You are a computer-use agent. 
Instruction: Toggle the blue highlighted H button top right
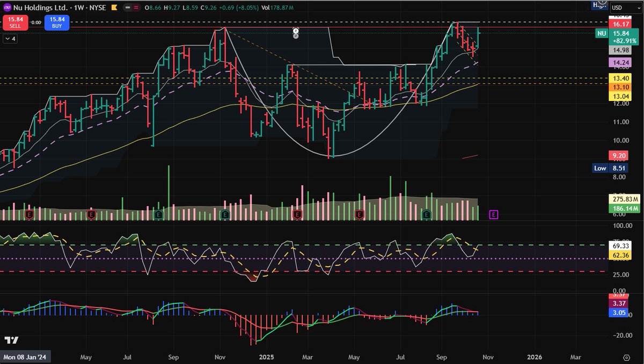point(596,6)
